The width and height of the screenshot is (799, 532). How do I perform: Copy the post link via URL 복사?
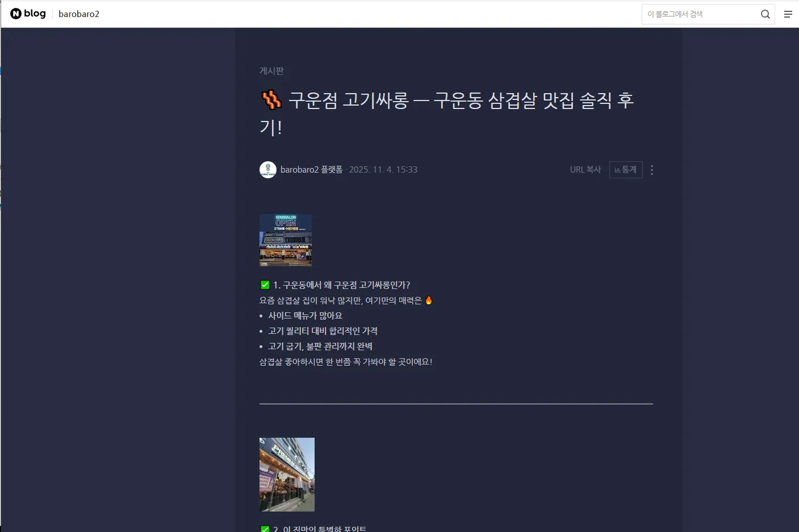click(585, 169)
